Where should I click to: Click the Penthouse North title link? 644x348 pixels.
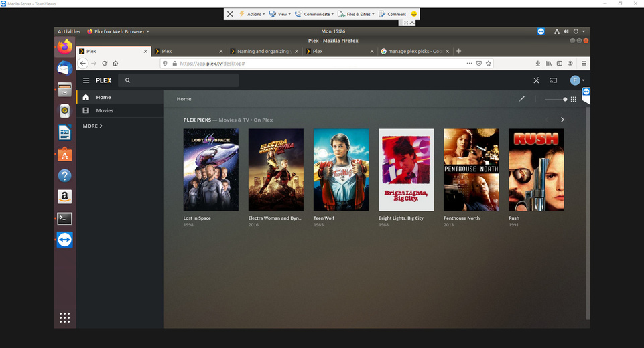(x=462, y=218)
